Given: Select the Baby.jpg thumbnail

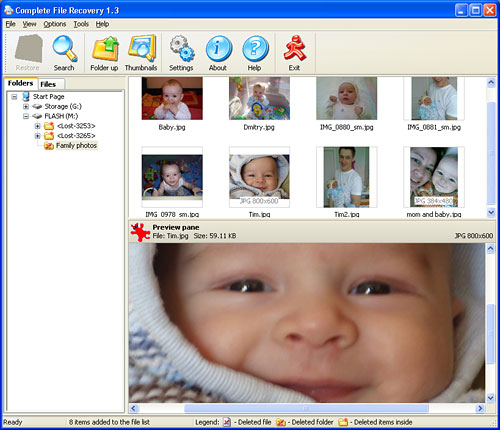Looking at the screenshot, I should [x=172, y=98].
